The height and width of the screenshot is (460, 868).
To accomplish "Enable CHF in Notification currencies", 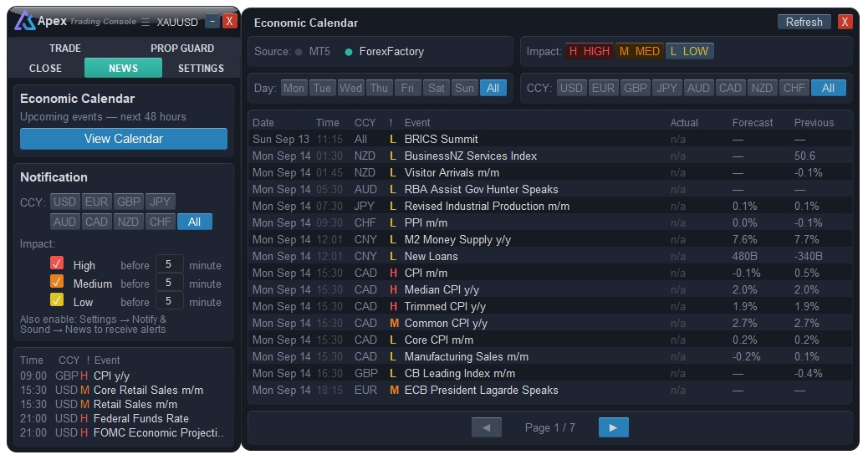I will tap(161, 222).
